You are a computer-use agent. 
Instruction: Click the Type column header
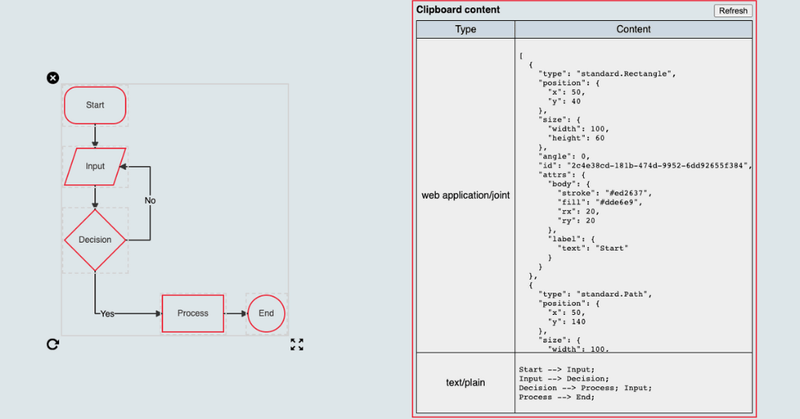(x=465, y=29)
